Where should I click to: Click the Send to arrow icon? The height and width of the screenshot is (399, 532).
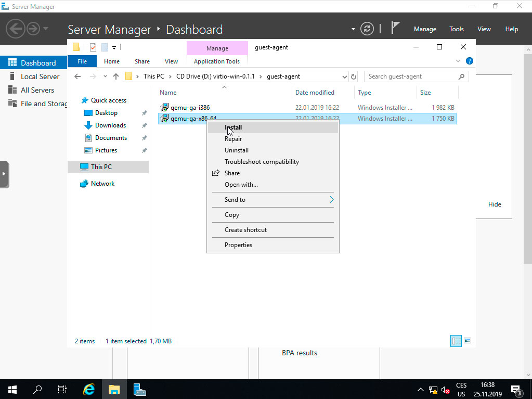(x=331, y=199)
